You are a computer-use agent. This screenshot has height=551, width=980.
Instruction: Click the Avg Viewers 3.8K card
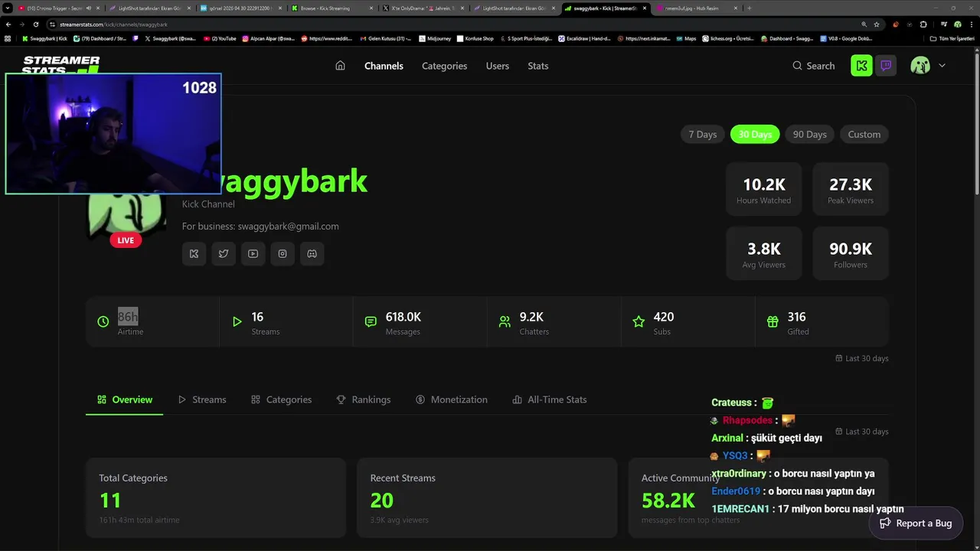(x=763, y=253)
